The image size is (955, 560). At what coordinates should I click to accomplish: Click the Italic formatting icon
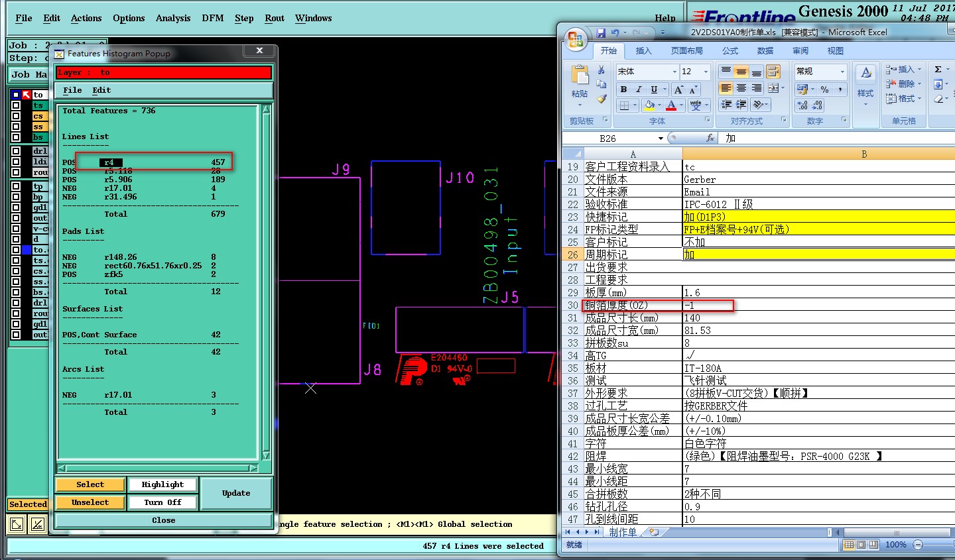[x=639, y=89]
